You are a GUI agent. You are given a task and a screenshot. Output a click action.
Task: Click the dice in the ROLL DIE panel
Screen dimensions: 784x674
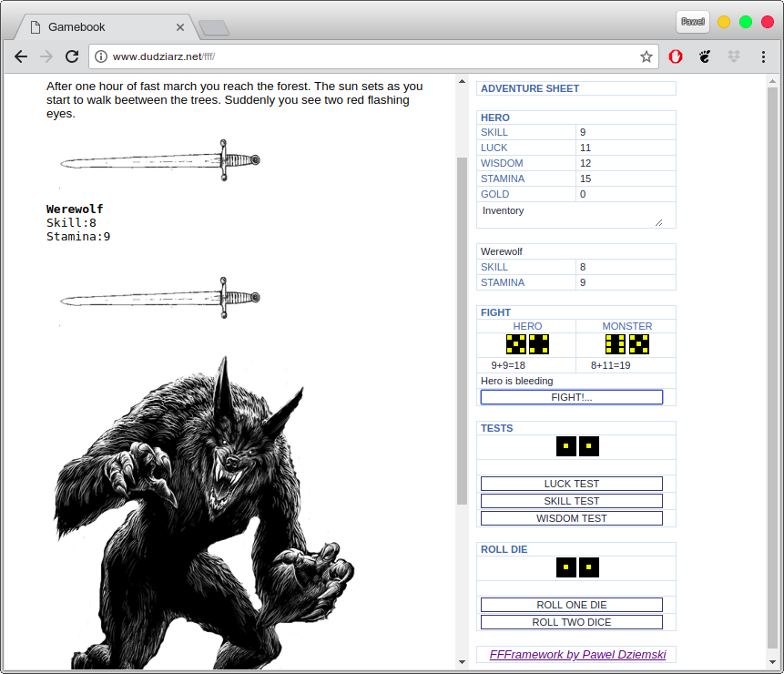(577, 567)
